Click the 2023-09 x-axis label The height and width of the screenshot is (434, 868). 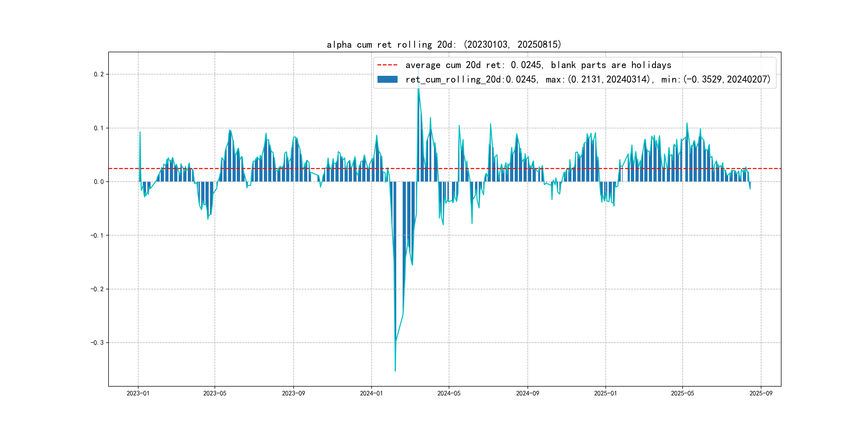click(293, 393)
